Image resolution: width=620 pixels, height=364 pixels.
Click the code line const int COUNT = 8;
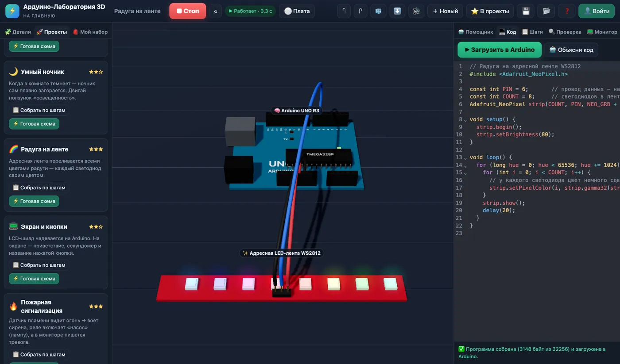(502, 96)
